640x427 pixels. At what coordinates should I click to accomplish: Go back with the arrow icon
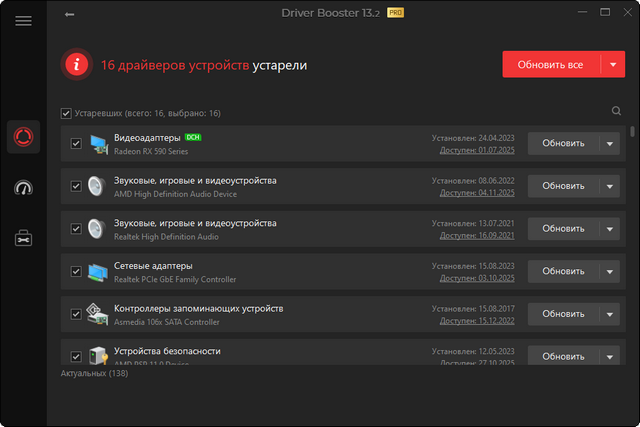[x=69, y=15]
